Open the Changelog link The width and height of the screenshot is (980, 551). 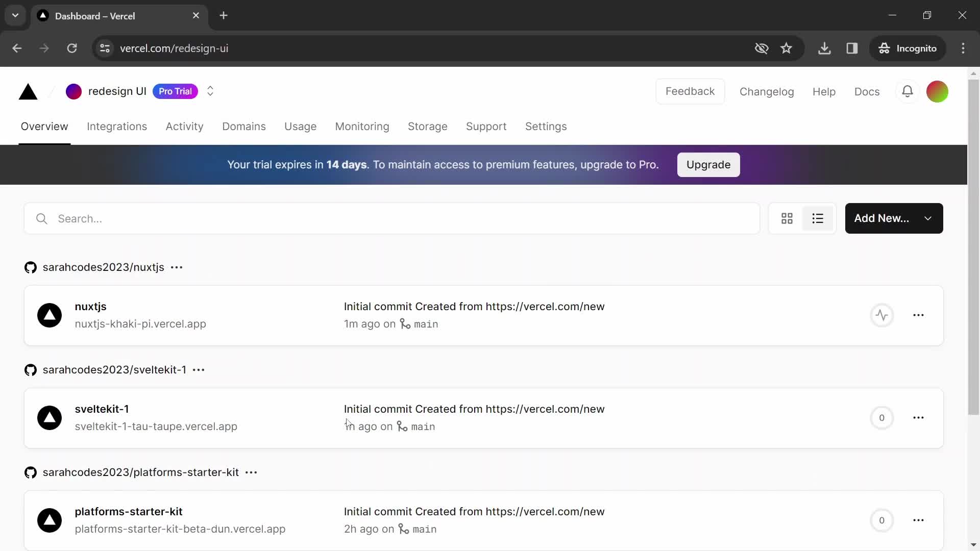767,92
